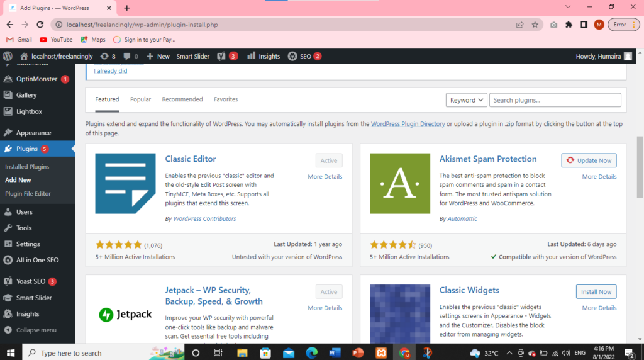Viewport: 644px width, 360px height.
Task: Open the YouTube bookmark
Action: coord(56,40)
